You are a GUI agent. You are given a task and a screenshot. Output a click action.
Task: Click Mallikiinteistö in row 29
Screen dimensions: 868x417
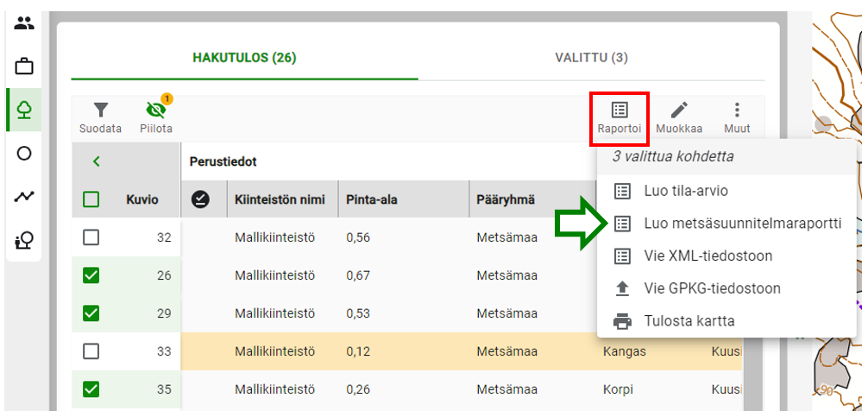pos(275,313)
